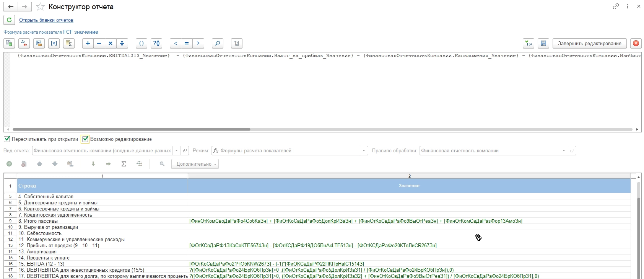
Task: Click the Строка column header
Action: point(102,186)
